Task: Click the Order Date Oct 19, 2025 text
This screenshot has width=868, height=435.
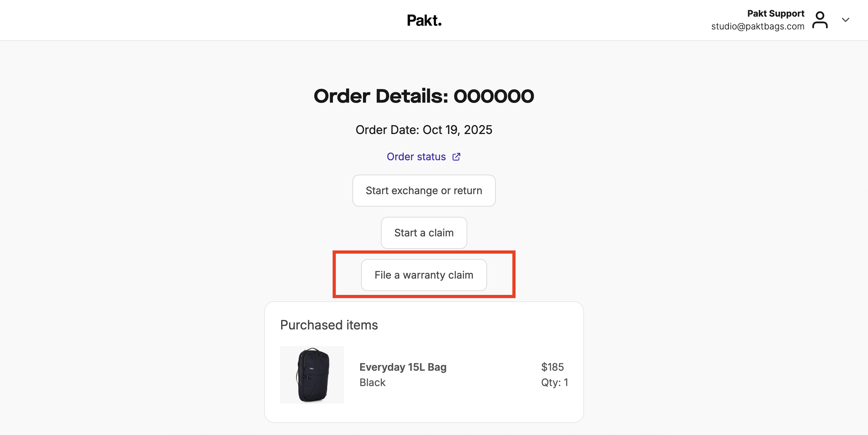Action: pyautogui.click(x=424, y=130)
